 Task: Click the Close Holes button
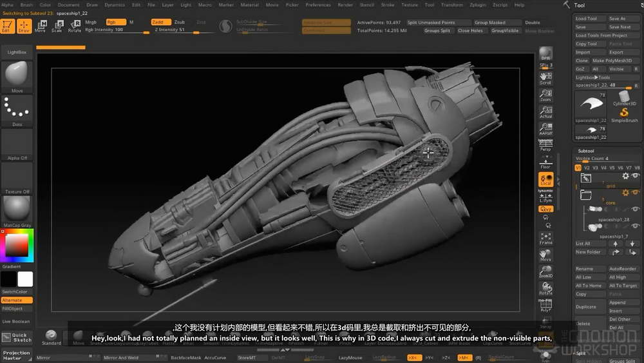(470, 30)
